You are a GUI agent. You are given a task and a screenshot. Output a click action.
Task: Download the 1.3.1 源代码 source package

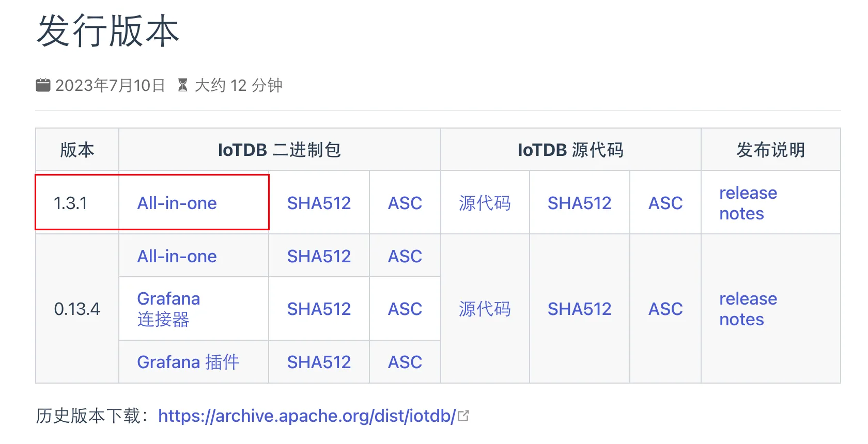click(x=484, y=203)
